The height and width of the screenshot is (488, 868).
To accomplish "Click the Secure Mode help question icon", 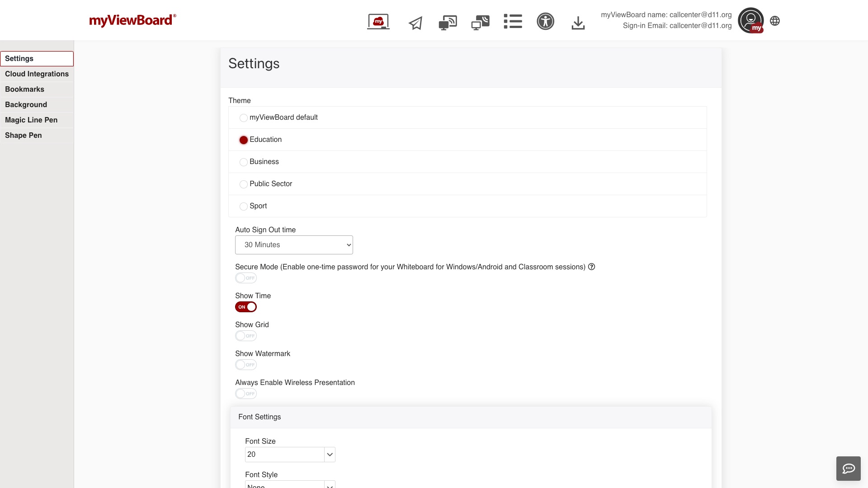I will (x=591, y=267).
